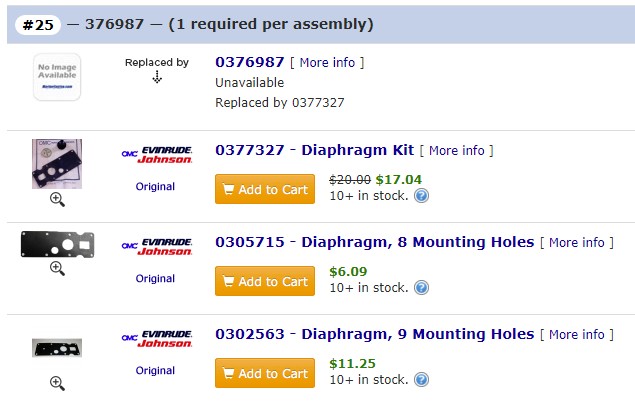Open More info for 9 Mounting Holes diaphragm
Image resolution: width=635 pixels, height=401 pixels.
(x=577, y=335)
